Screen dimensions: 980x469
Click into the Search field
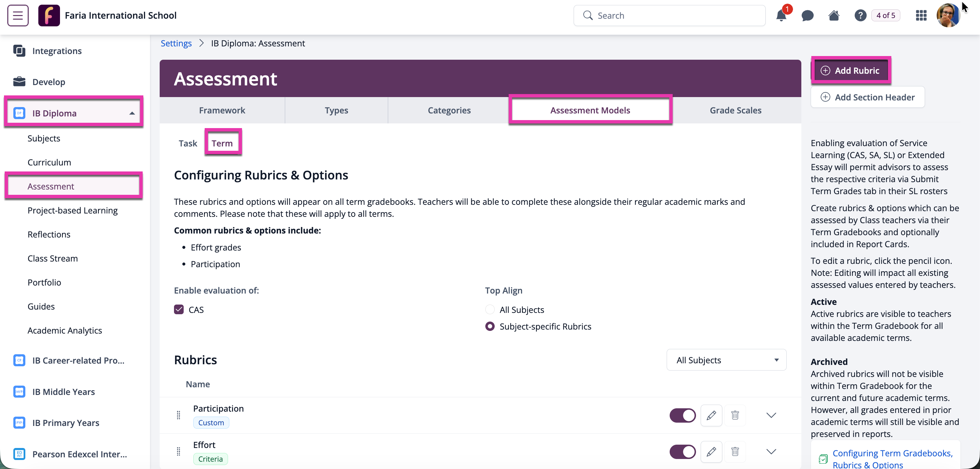coord(669,15)
